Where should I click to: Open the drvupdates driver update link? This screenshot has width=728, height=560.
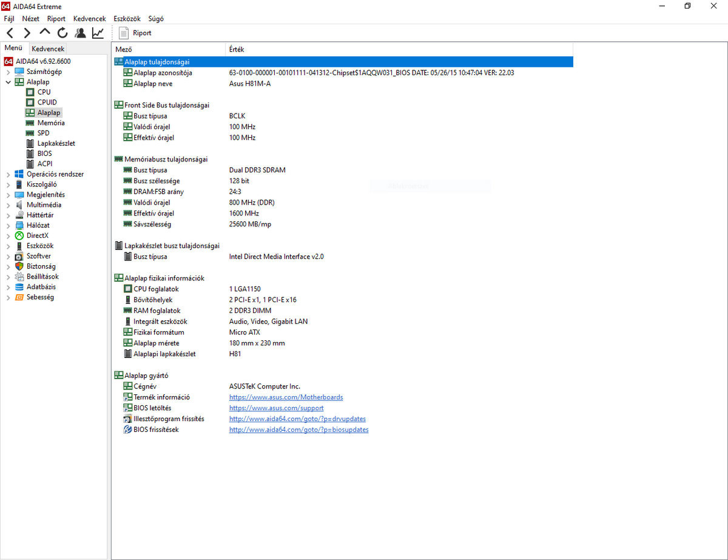[x=297, y=419]
